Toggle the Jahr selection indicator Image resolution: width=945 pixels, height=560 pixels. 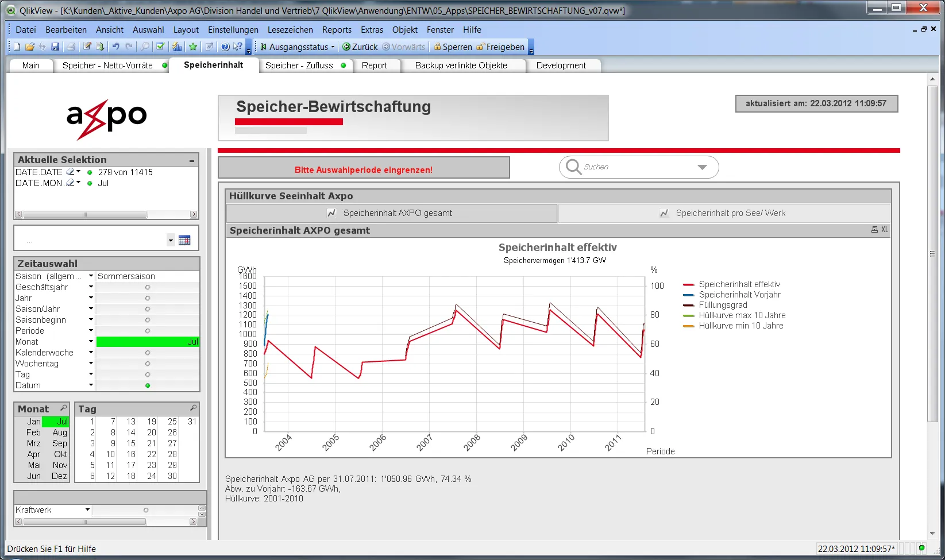(x=148, y=298)
